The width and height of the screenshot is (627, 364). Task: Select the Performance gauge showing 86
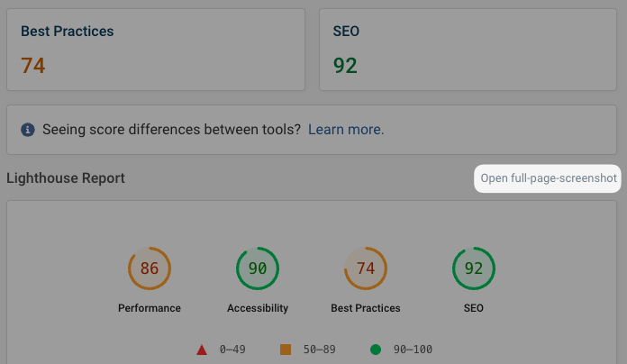pos(150,268)
